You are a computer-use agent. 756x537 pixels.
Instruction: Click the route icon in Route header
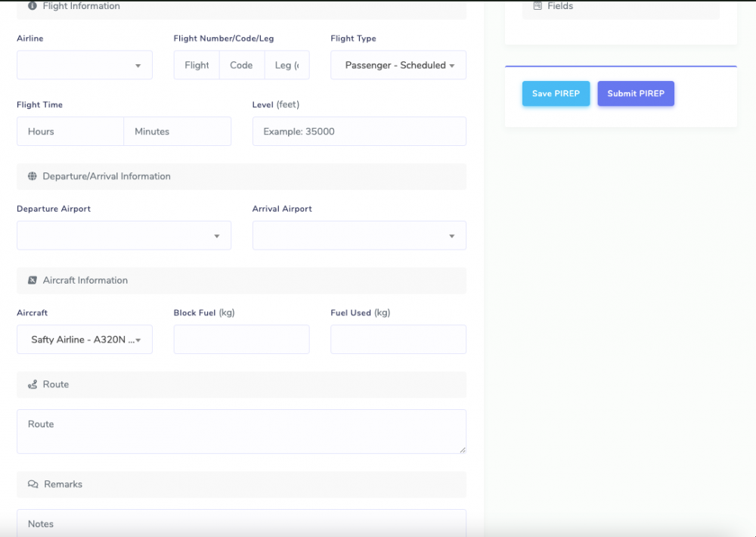click(x=33, y=385)
